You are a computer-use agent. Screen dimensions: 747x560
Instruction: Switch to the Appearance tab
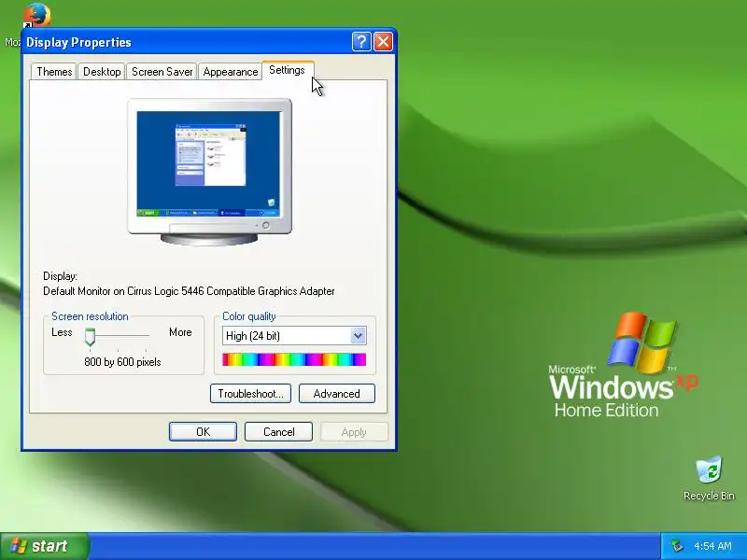230,72
